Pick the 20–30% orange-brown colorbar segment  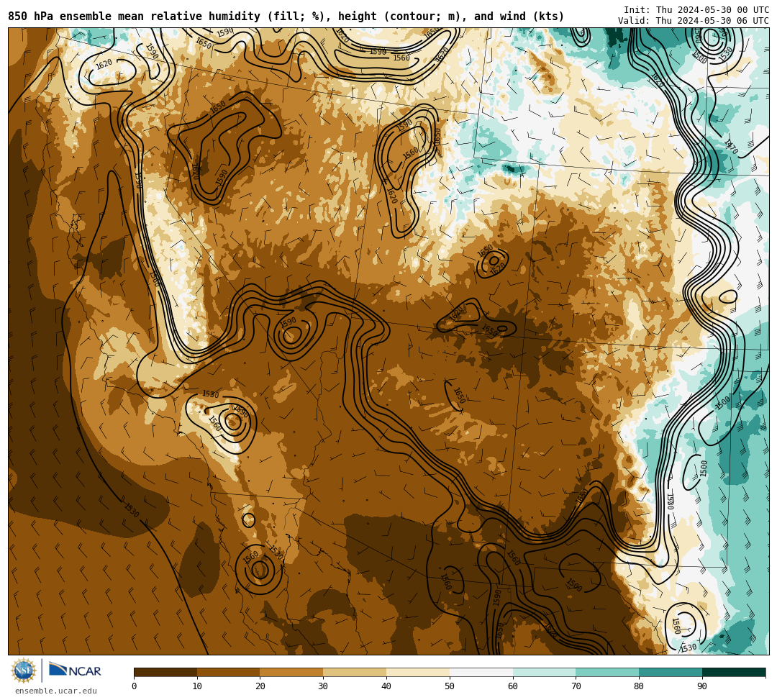pos(292,672)
